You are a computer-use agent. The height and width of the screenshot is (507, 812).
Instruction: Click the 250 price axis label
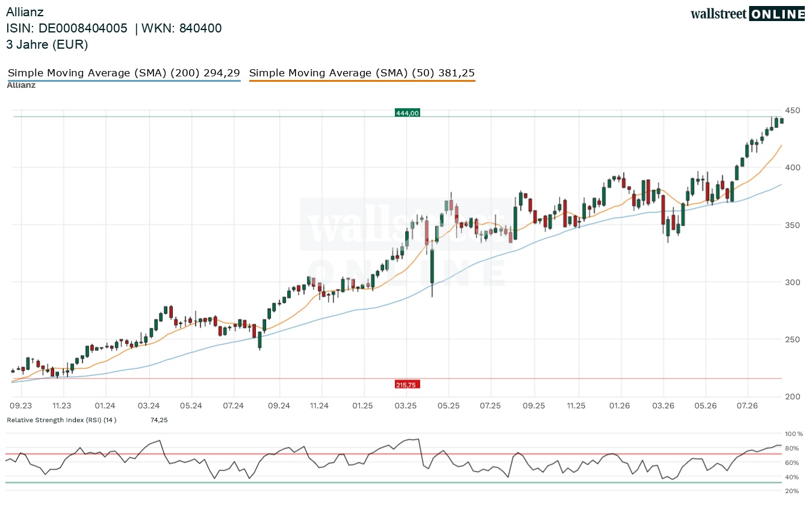[793, 339]
